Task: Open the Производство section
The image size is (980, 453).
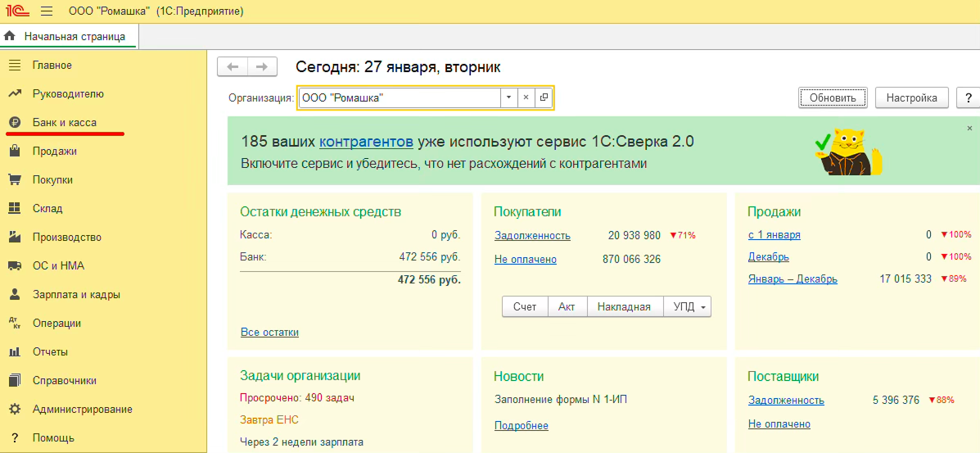Action: (x=67, y=237)
